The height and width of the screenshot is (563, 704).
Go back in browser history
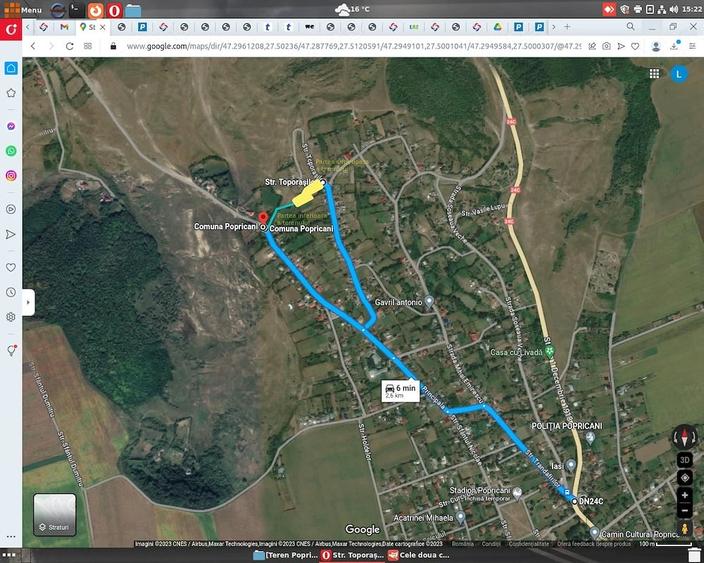tap(33, 46)
